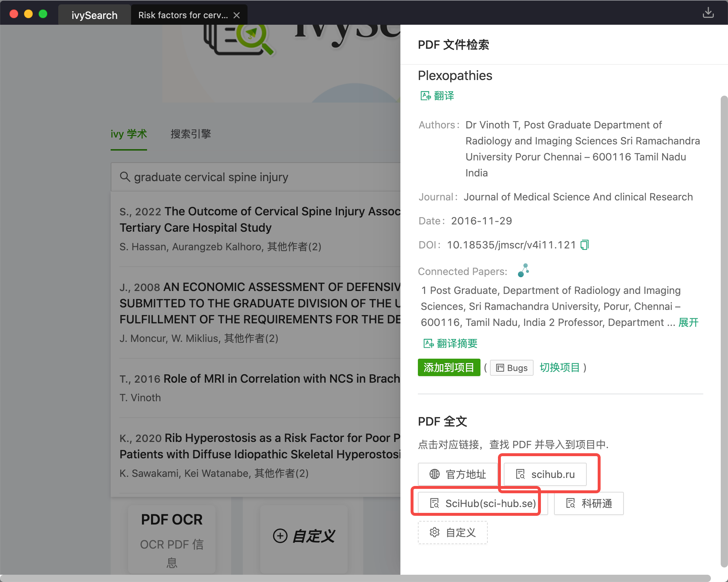
Task: Click the 翻译 link under the title
Action: 437,96
